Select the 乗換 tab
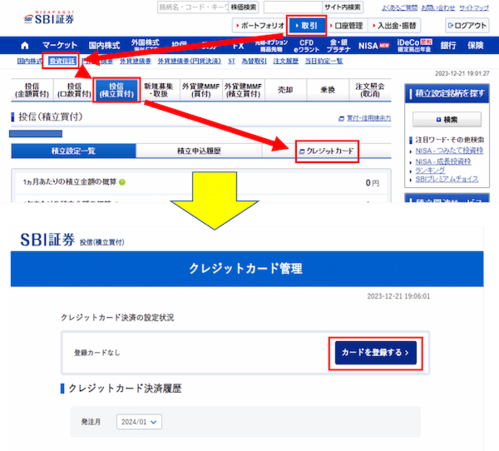Screen dimensions: 499x451 pos(327,90)
